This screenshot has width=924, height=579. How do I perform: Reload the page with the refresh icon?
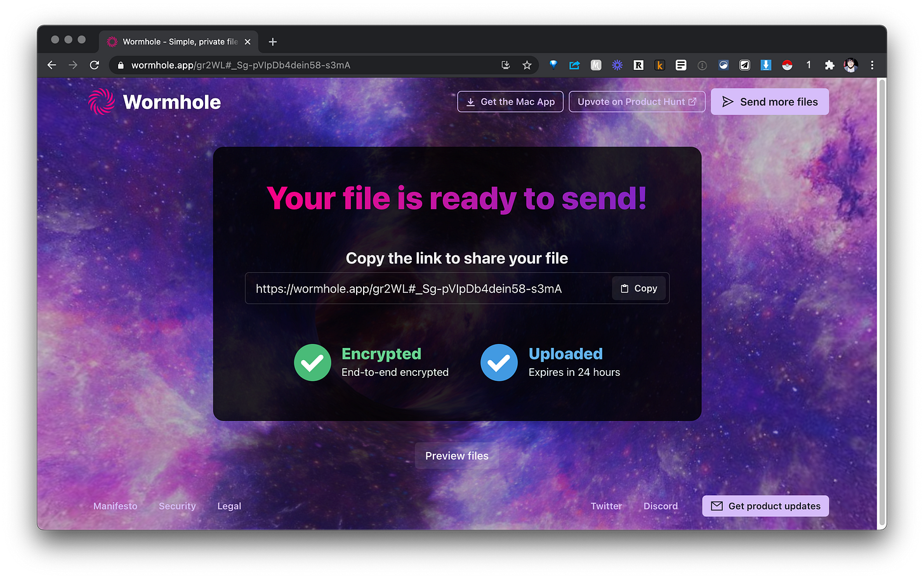point(95,65)
